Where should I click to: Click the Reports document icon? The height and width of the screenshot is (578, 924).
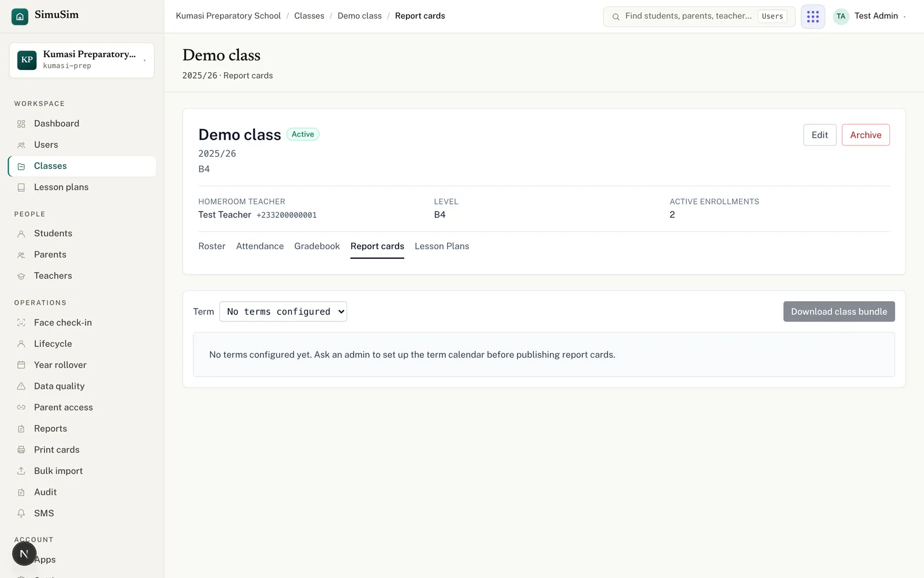(21, 429)
